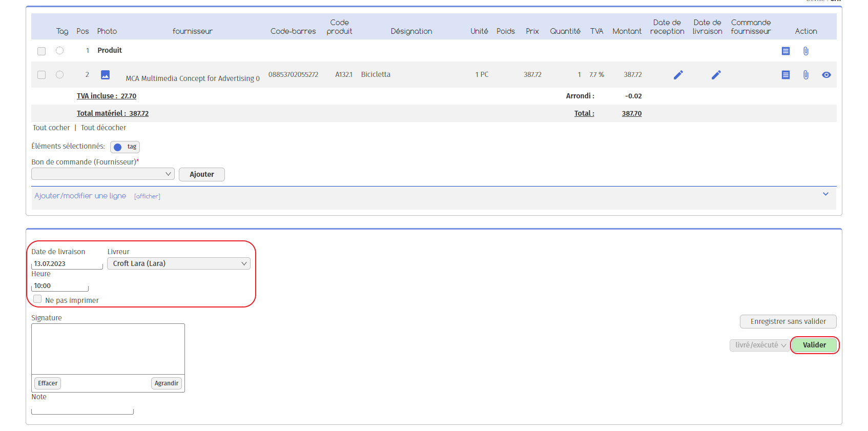Enable Ne pas imprimer checkbox
868x431 pixels.
point(37,299)
